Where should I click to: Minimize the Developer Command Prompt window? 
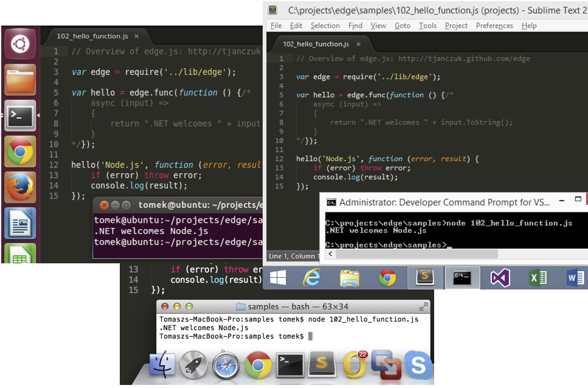click(x=562, y=201)
